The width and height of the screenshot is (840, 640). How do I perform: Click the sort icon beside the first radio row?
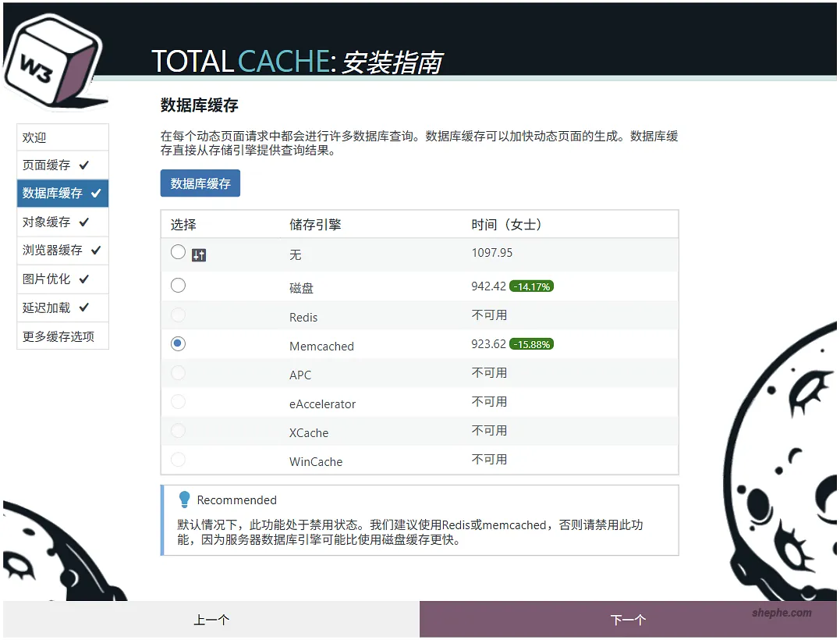click(x=197, y=254)
